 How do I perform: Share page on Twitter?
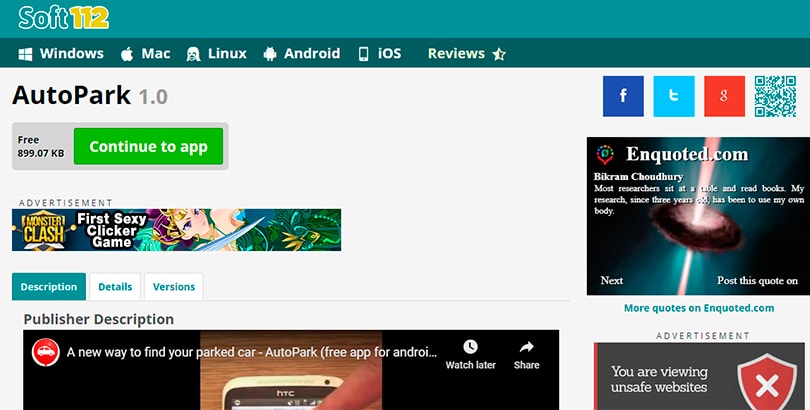(x=674, y=96)
